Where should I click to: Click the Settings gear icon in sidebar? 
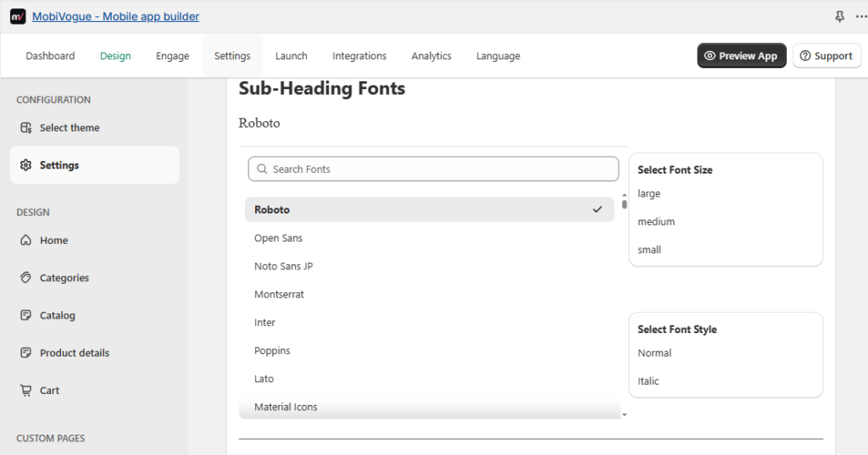tap(26, 165)
